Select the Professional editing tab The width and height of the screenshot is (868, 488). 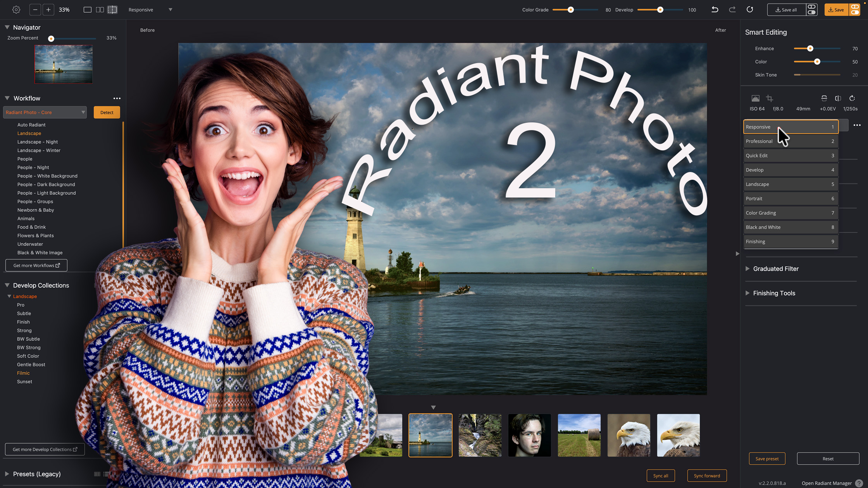[x=790, y=141]
